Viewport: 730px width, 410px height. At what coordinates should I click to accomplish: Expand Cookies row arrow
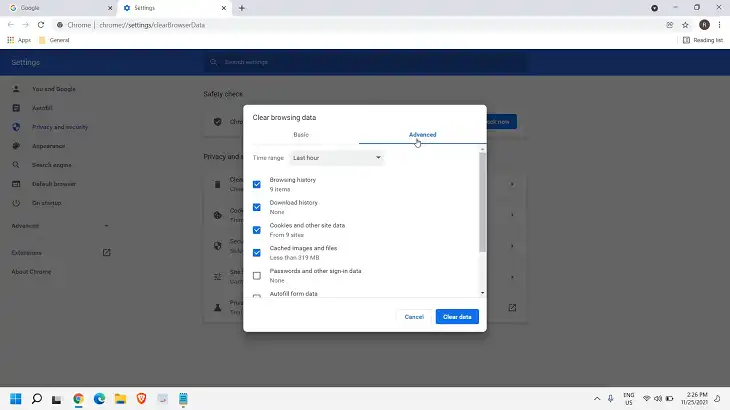pos(512,215)
